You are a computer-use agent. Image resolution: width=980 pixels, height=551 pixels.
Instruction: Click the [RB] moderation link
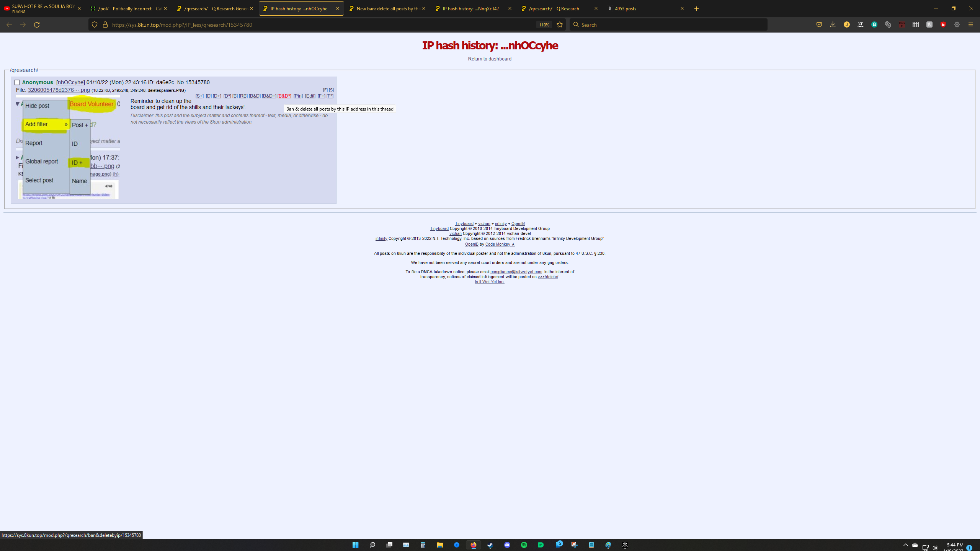point(243,96)
